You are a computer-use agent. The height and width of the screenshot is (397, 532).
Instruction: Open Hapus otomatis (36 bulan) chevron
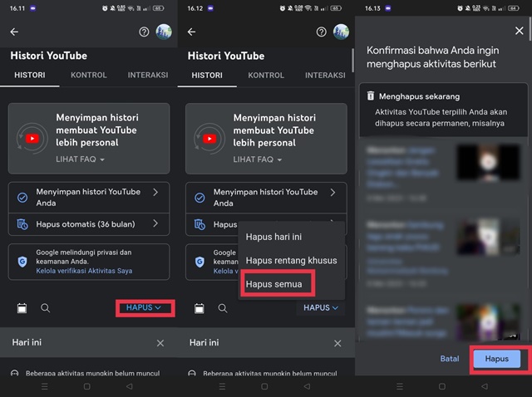(x=155, y=223)
